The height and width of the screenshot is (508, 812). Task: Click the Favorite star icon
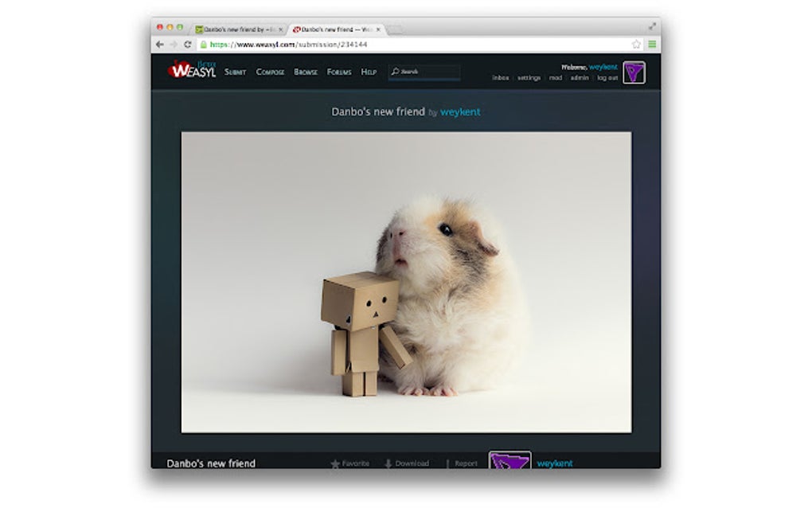[335, 464]
